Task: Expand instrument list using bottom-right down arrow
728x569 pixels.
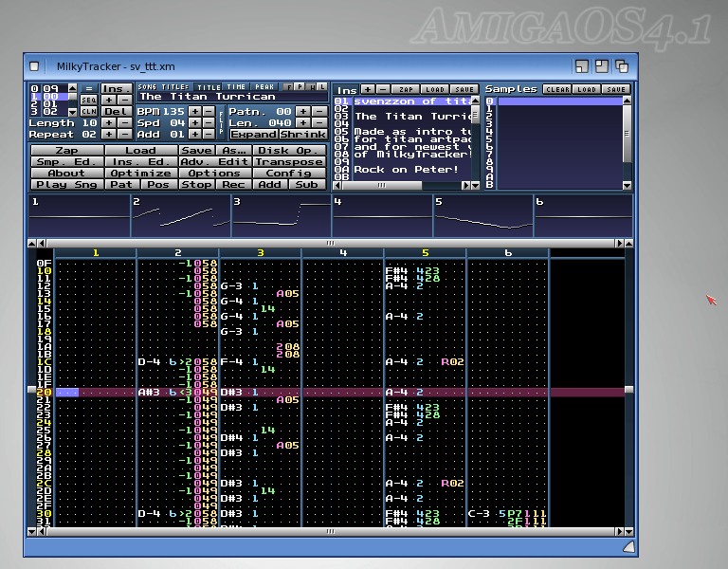Action: pos(478,186)
